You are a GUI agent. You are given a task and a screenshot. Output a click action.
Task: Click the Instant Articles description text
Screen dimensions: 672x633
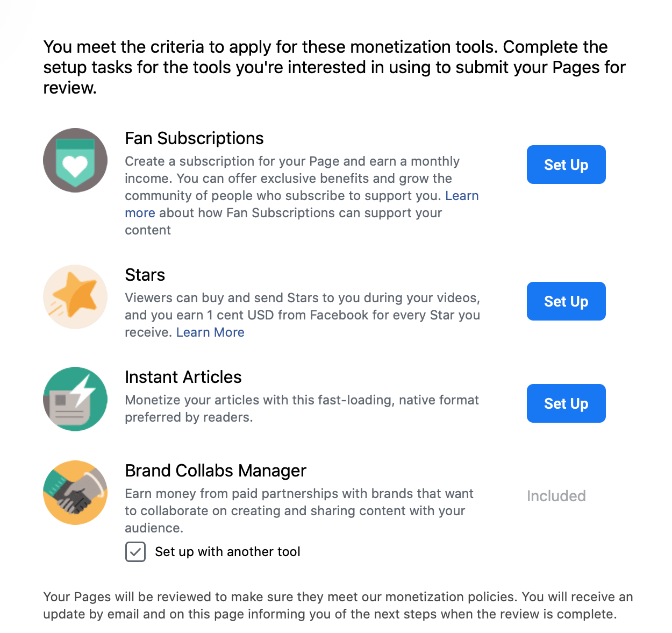pyautogui.click(x=302, y=409)
